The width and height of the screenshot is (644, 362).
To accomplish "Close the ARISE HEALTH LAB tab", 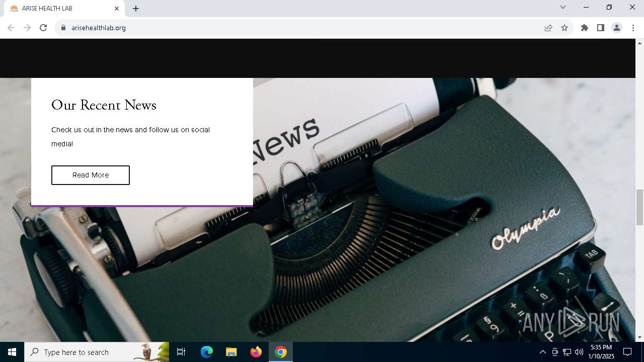I will point(117,9).
